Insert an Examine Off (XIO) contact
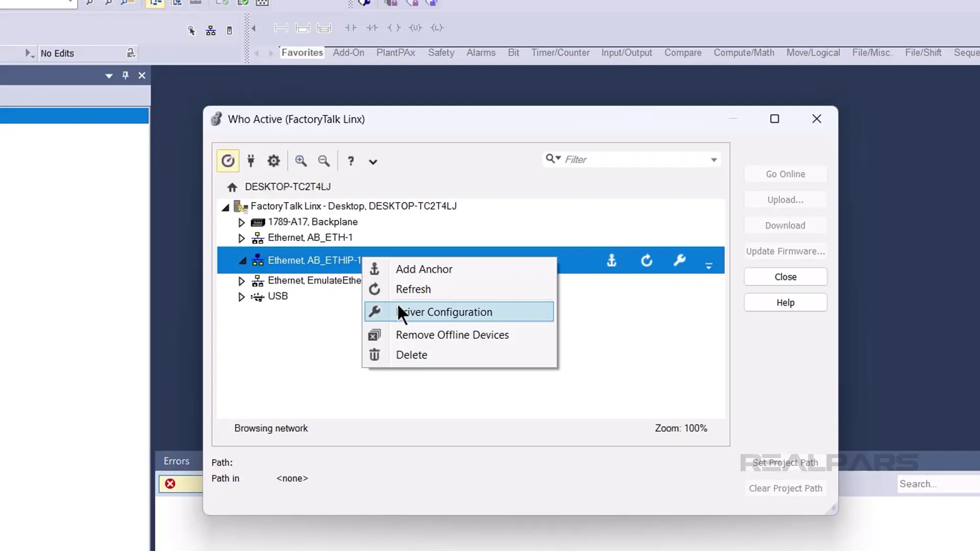The height and width of the screenshot is (551, 980). 372,28
